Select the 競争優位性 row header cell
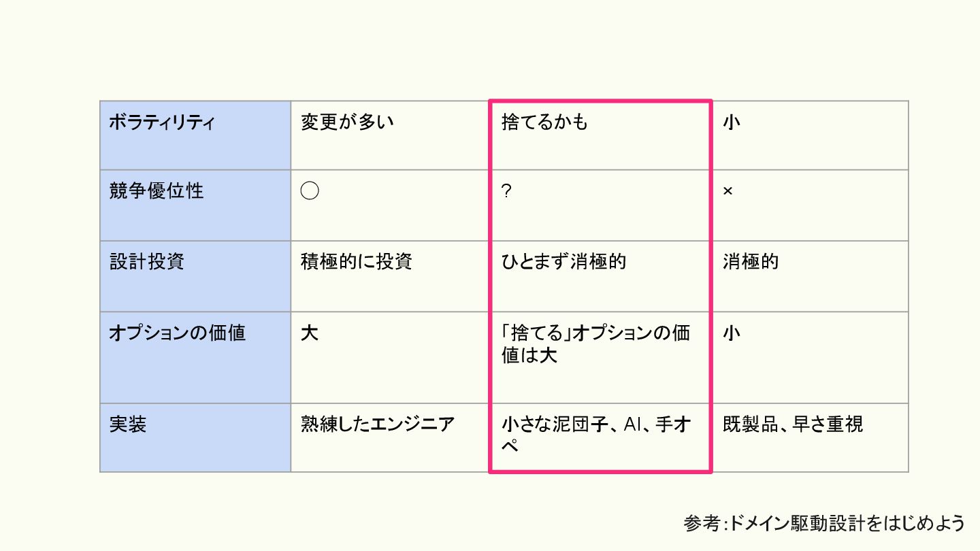 click(x=195, y=205)
